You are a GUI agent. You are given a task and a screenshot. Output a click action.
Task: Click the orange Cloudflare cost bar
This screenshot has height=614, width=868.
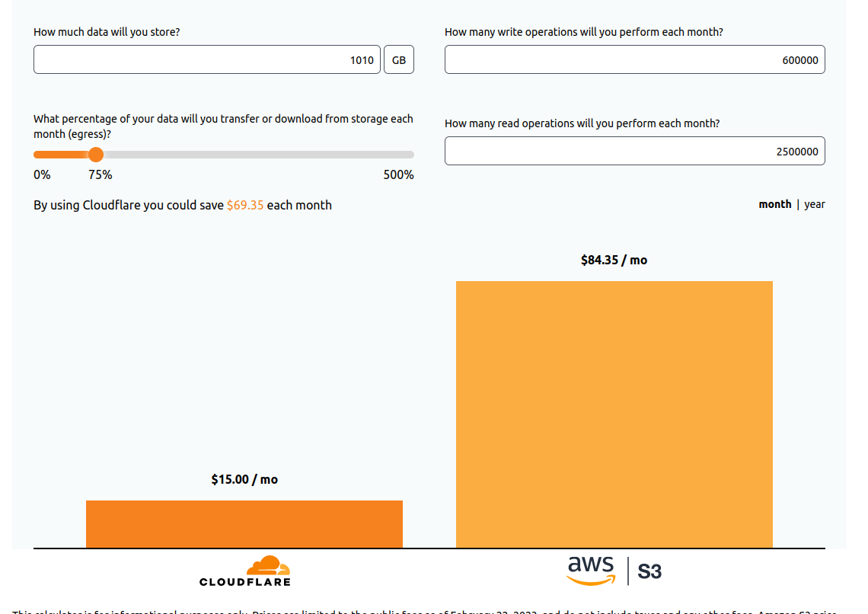click(x=244, y=524)
